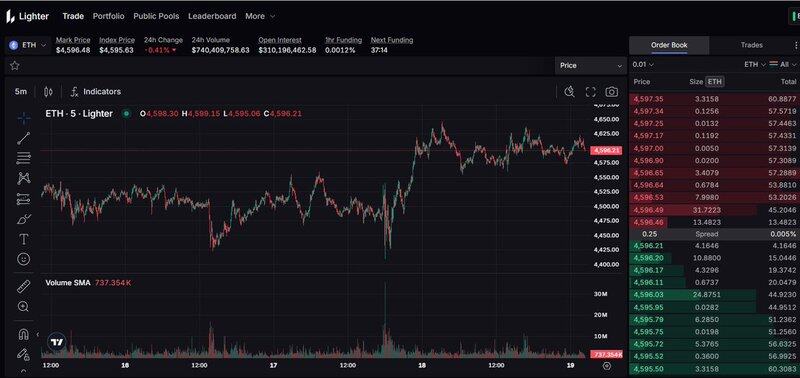Toggle the favorite star for ETH
Image resolution: width=800 pixels, height=378 pixels.
point(15,65)
